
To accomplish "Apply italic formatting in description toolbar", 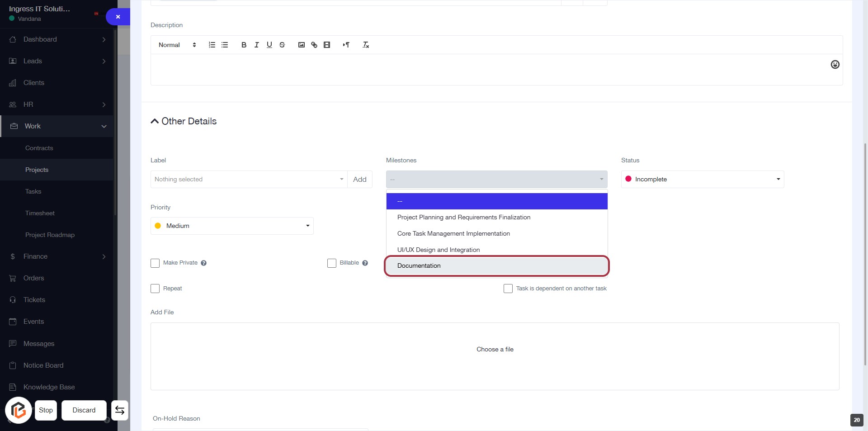I will (256, 45).
